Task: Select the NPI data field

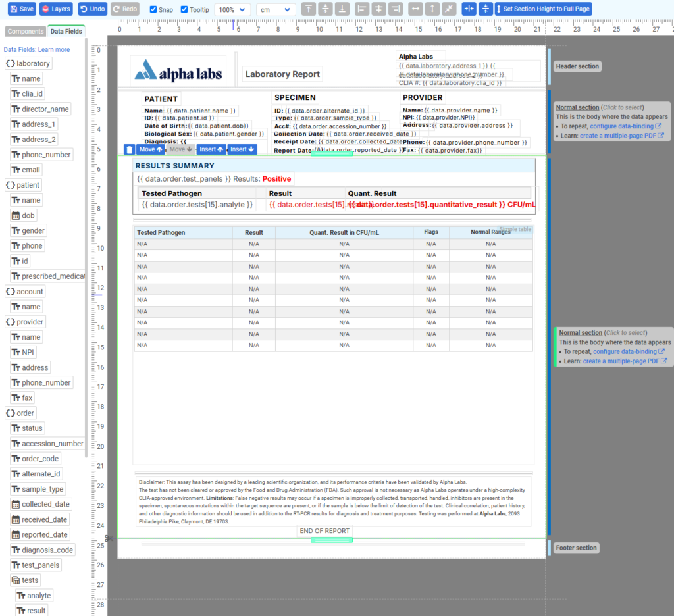Action: 23,352
